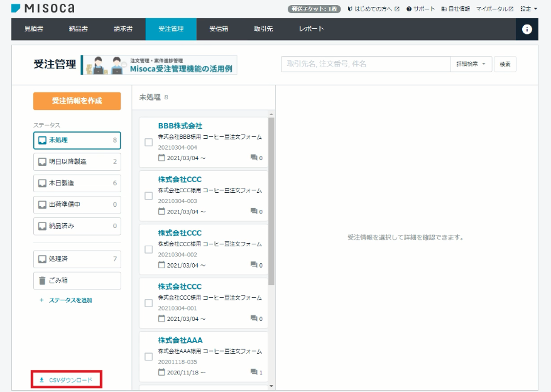The height and width of the screenshot is (392, 551).
Task: Click the 郵送チケット badge
Action: tap(314, 9)
